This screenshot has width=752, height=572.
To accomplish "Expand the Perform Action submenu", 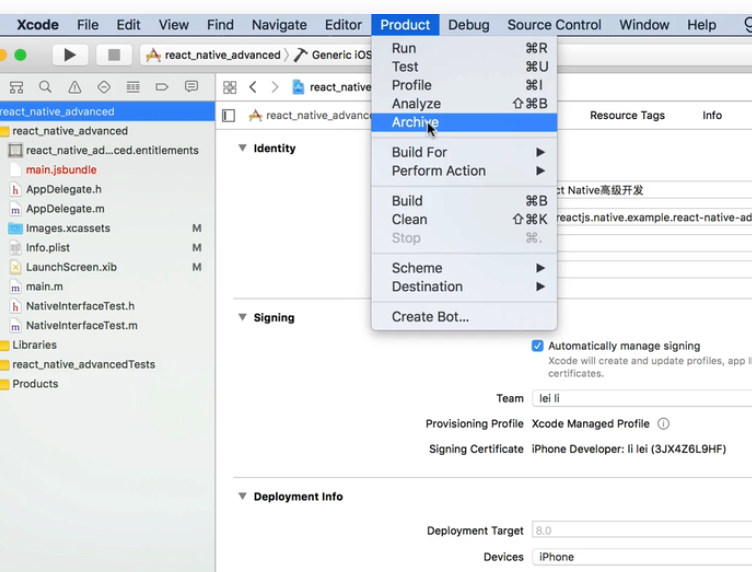I will pyautogui.click(x=464, y=171).
